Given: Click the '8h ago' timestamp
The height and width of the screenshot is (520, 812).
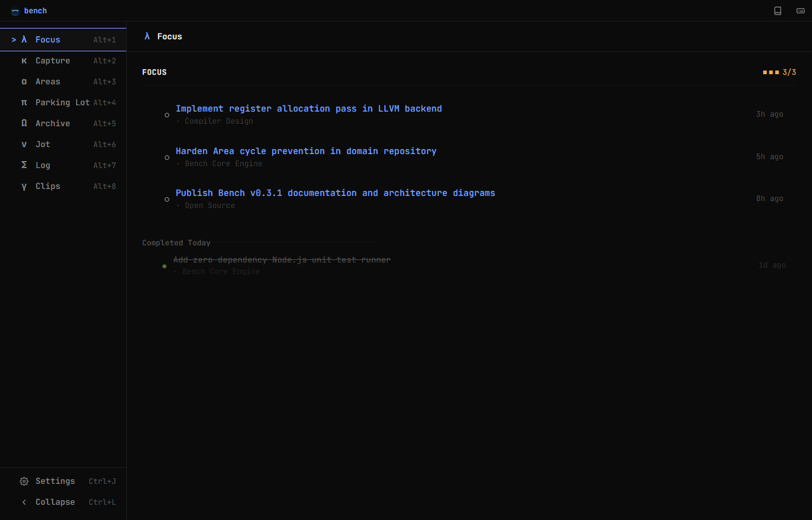Looking at the screenshot, I should pos(769,198).
